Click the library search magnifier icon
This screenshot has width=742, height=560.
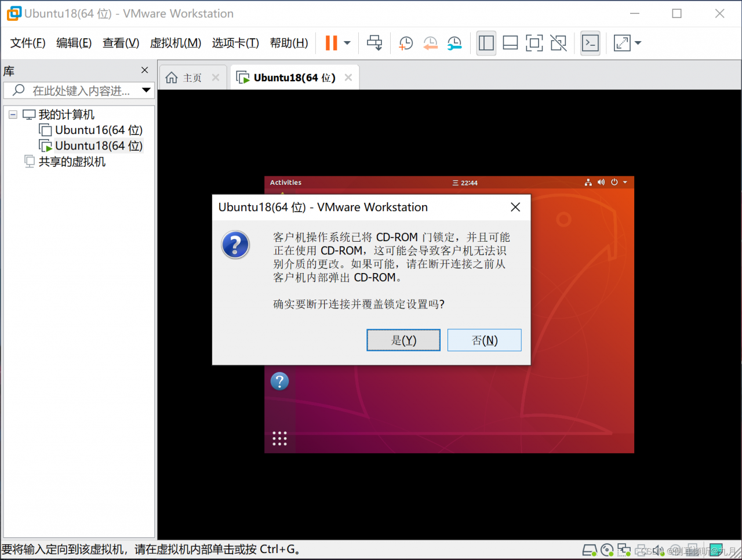pyautogui.click(x=19, y=90)
